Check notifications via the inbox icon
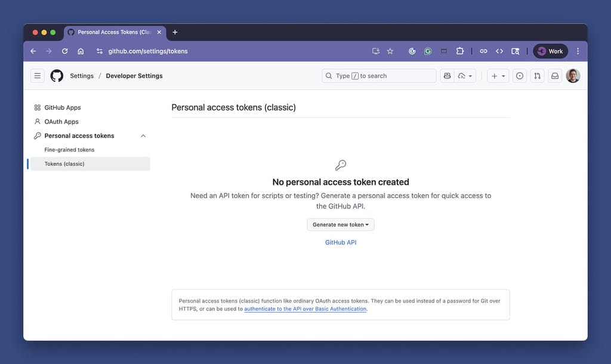This screenshot has height=364, width=611. (x=555, y=76)
